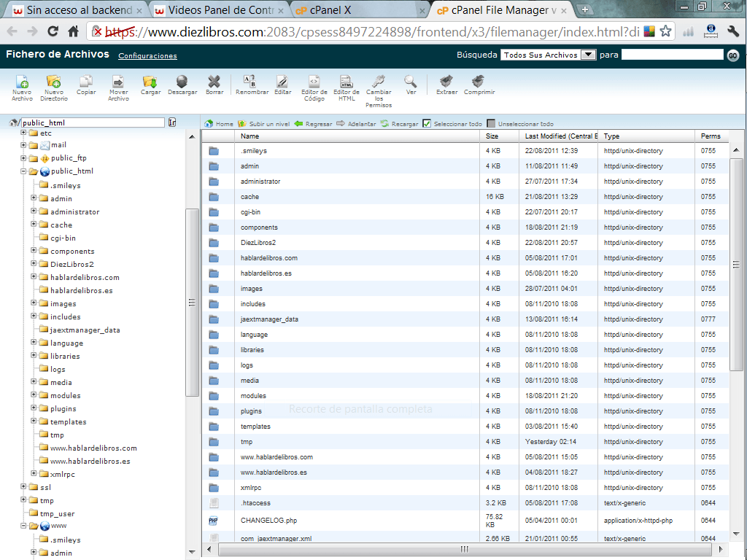Click the browser reload button

tap(53, 32)
